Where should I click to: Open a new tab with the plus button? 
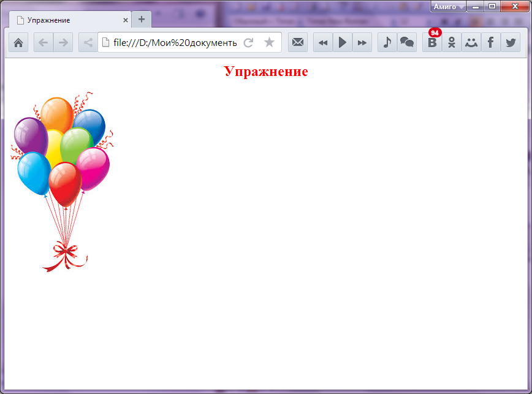[142, 19]
